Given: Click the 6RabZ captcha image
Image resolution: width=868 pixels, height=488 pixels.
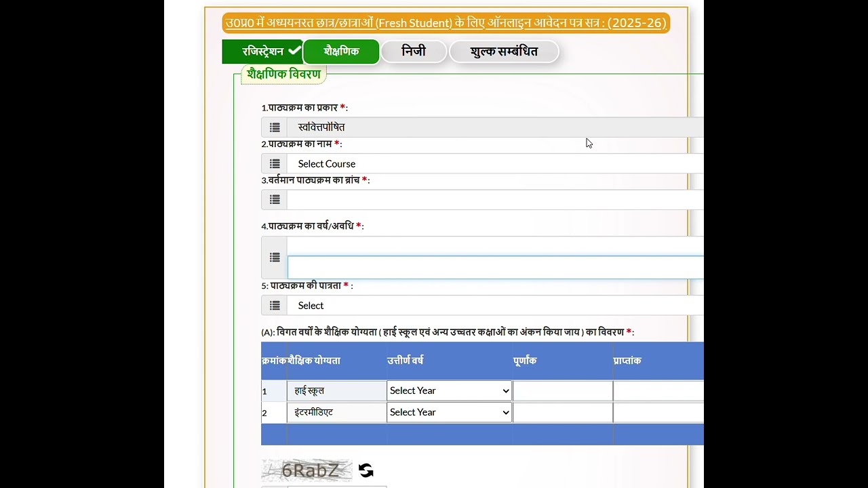Looking at the screenshot, I should coord(307,470).
